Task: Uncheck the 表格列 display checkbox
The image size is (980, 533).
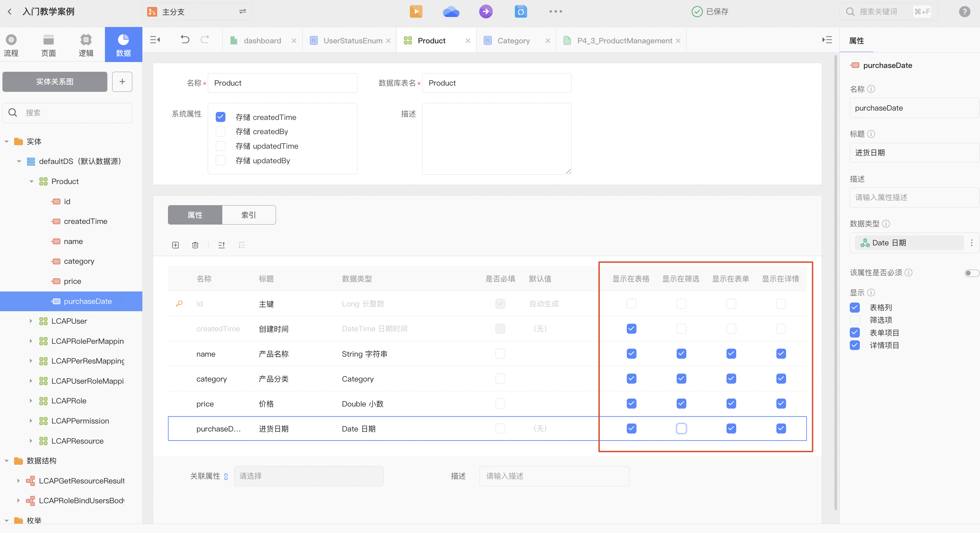Action: [854, 307]
